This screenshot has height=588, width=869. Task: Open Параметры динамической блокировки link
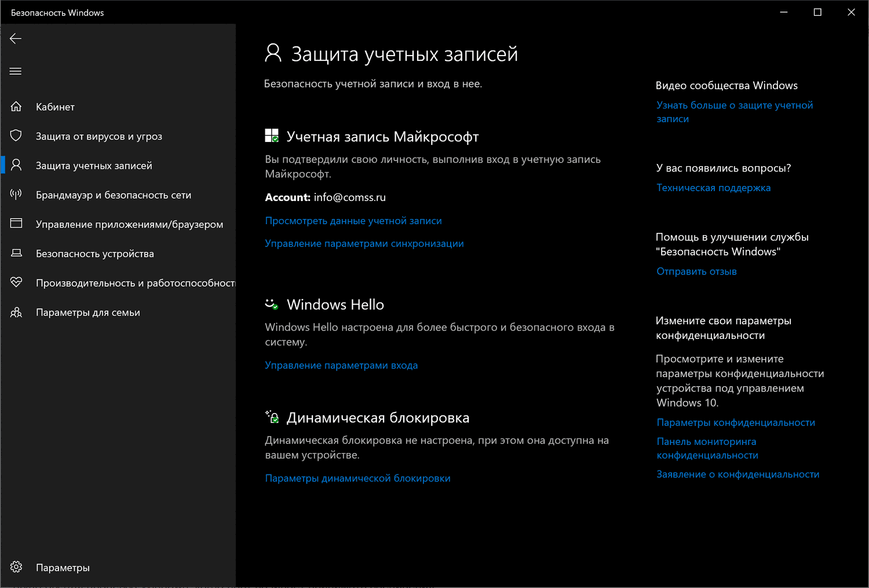[357, 478]
